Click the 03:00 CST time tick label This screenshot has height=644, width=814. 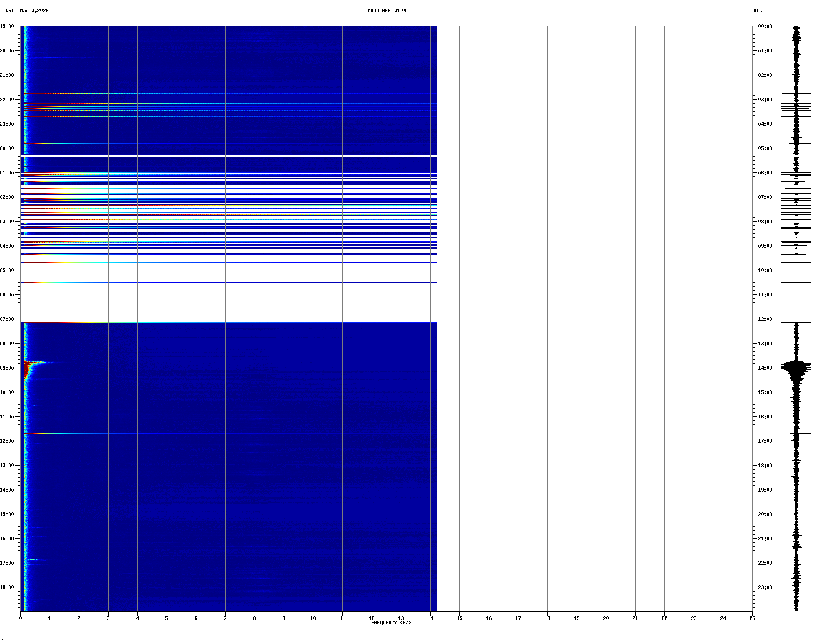click(x=7, y=222)
